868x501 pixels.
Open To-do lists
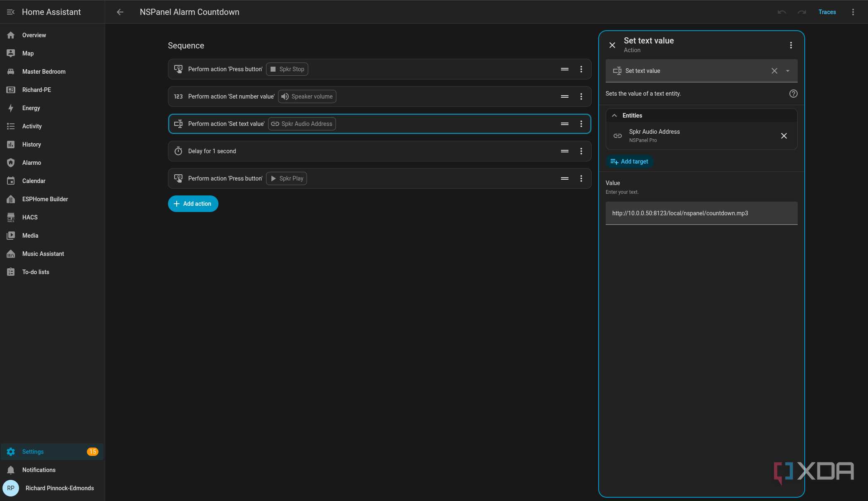click(52, 272)
